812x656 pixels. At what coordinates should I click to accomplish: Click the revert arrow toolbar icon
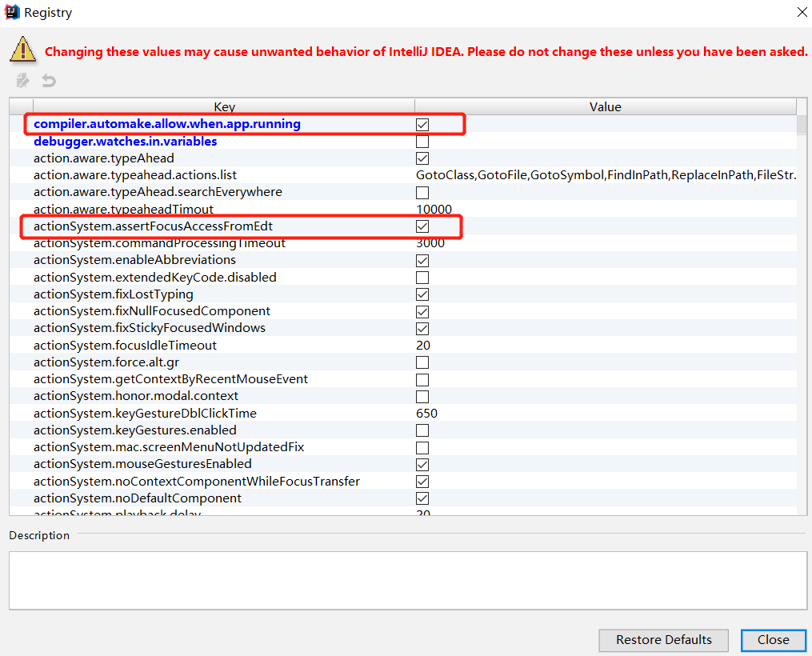tap(49, 80)
